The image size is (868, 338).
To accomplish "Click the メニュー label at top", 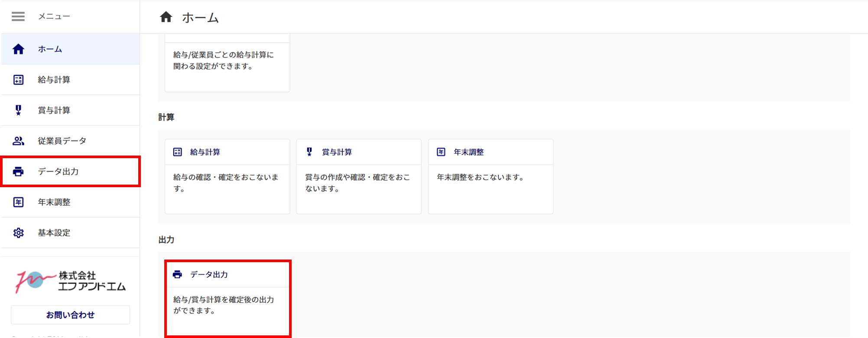I will pos(54,16).
